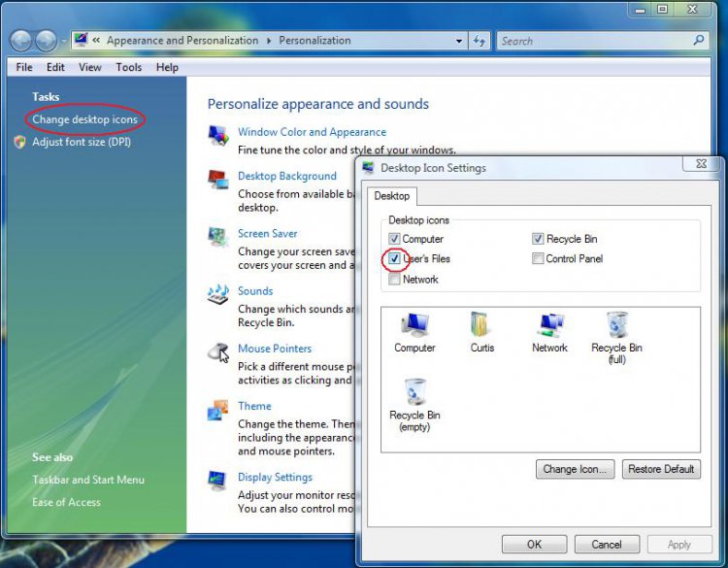
Task: Expand the Appearance and Personalization breadcrumb arrow
Action: 269,41
